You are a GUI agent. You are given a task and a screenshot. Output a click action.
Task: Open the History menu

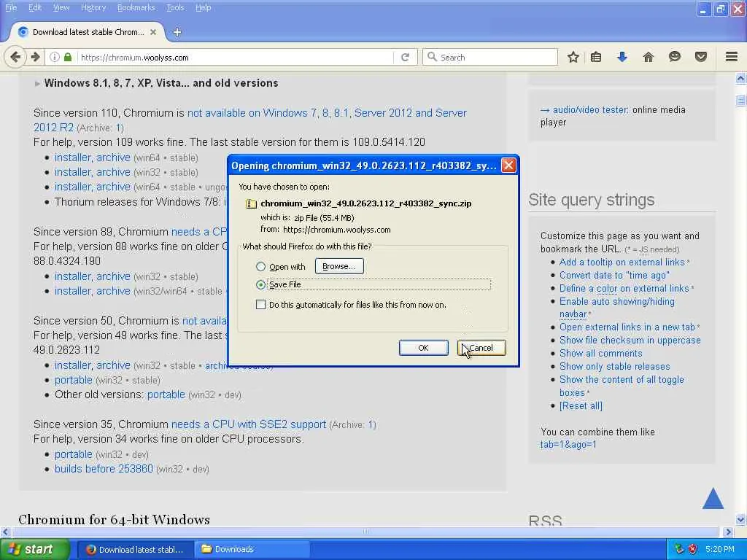[93, 7]
